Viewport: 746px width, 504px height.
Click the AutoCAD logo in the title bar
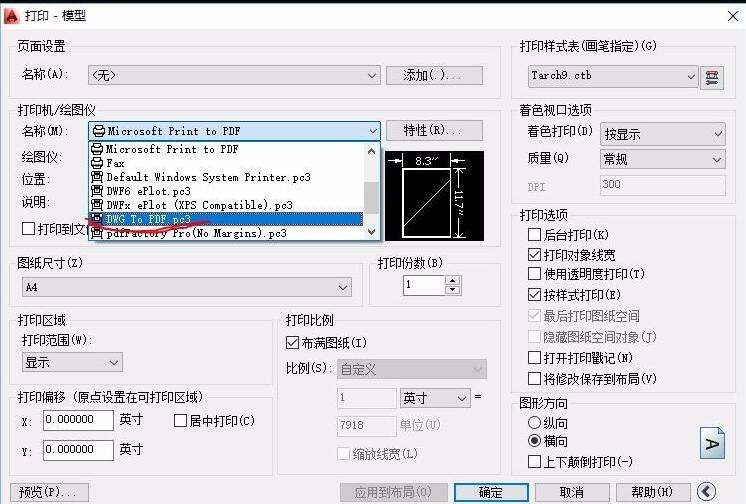(11, 16)
